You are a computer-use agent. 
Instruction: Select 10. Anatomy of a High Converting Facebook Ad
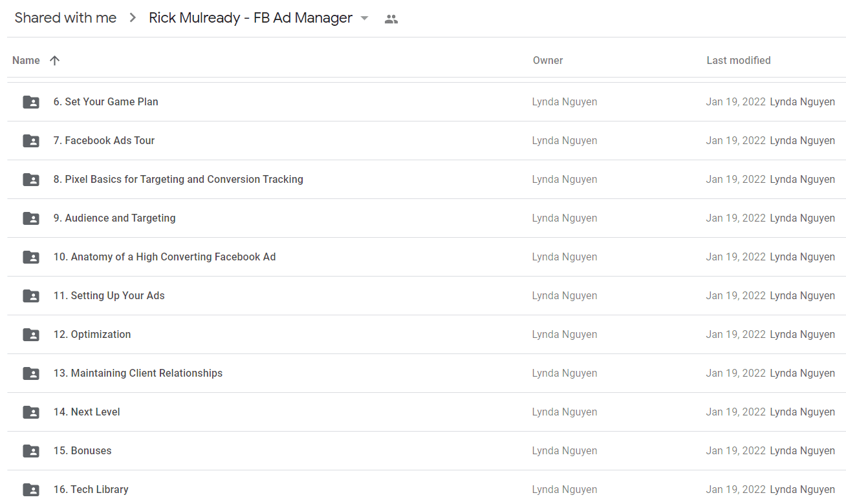pyautogui.click(x=164, y=257)
